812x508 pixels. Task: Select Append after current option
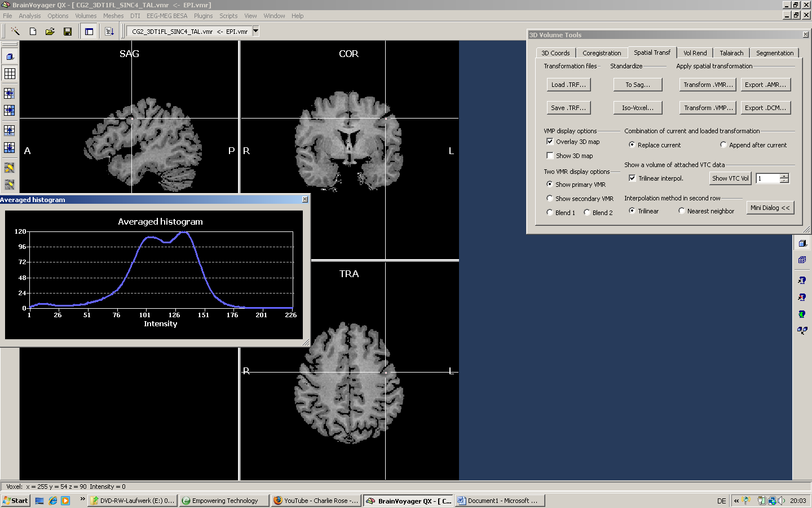723,145
